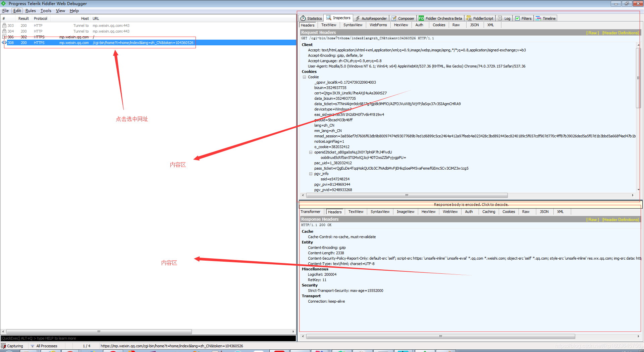This screenshot has height=352, width=644.
Task: Click Header Definitions in Request Headers
Action: (x=621, y=33)
